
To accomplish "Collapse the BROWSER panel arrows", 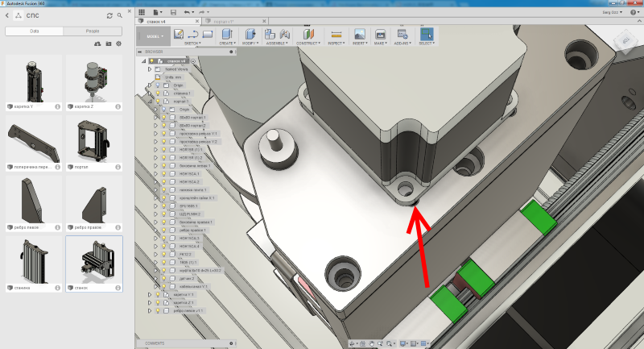I will [x=139, y=52].
